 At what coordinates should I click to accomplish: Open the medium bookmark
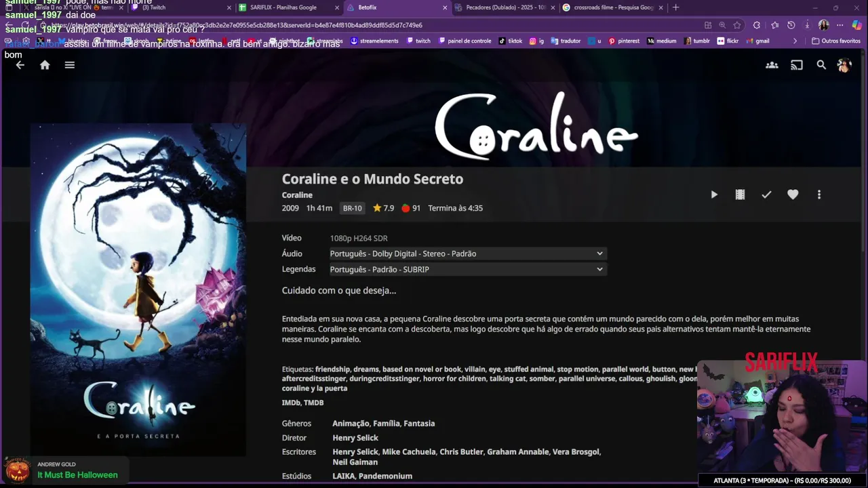point(662,41)
